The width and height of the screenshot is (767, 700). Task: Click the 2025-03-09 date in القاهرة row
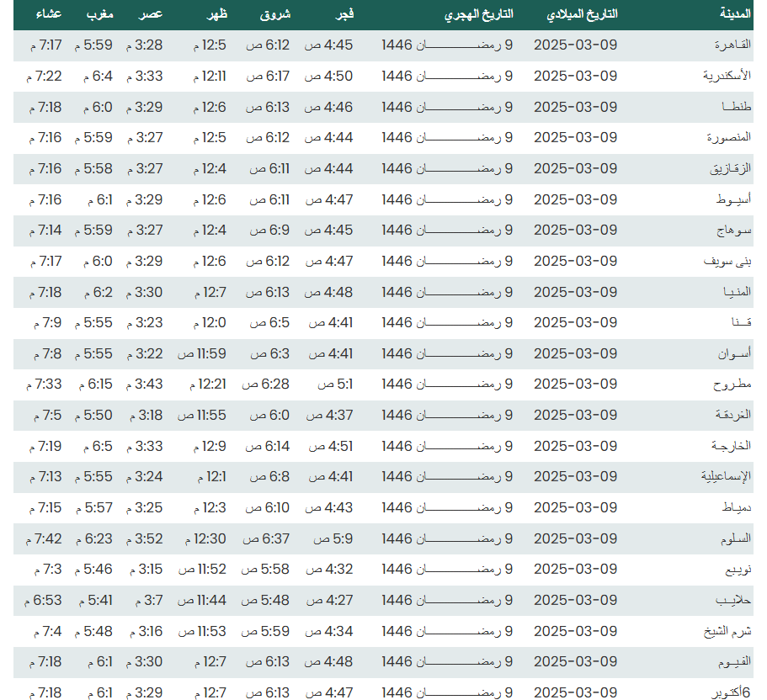576,45
